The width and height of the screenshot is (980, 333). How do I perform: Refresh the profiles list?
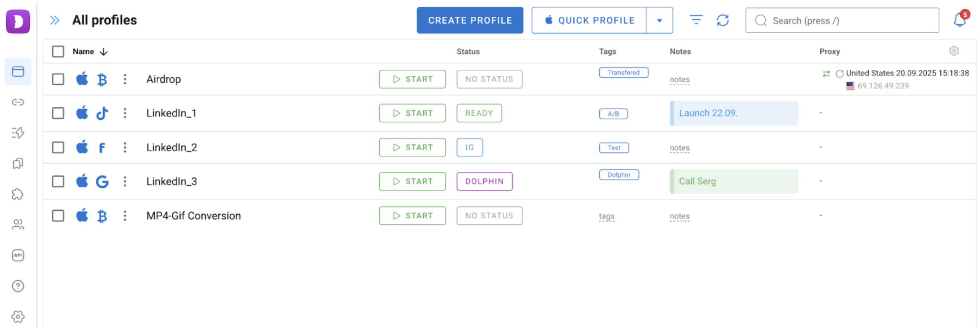722,20
